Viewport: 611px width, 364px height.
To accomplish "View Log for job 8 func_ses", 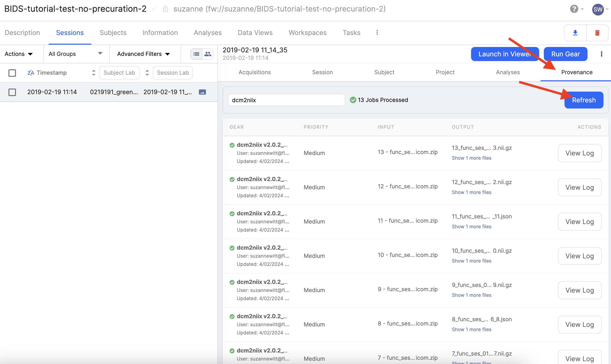I will pyautogui.click(x=580, y=325).
